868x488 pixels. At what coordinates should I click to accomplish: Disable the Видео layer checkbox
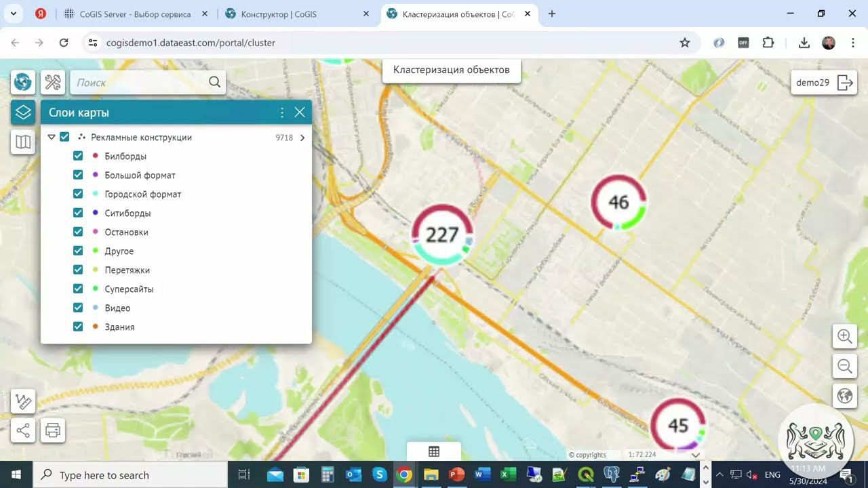tap(78, 308)
